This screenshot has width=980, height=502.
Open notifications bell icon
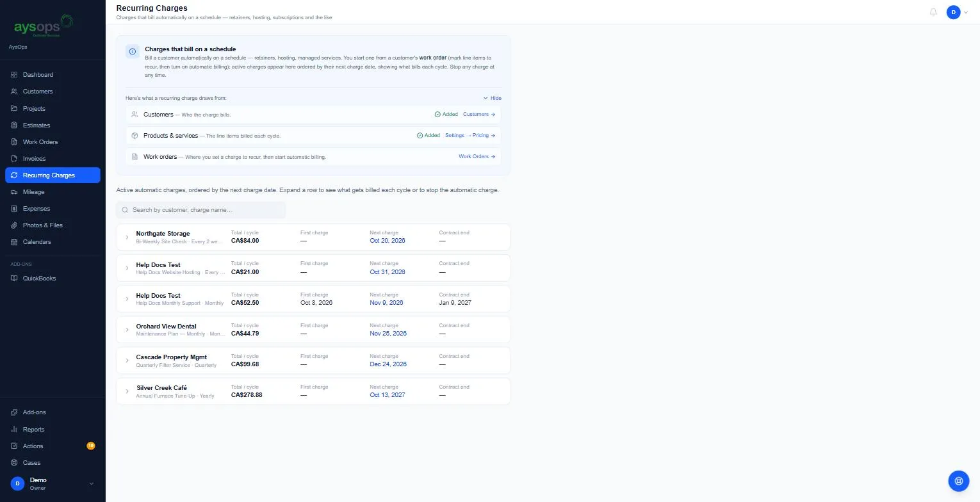(x=933, y=12)
